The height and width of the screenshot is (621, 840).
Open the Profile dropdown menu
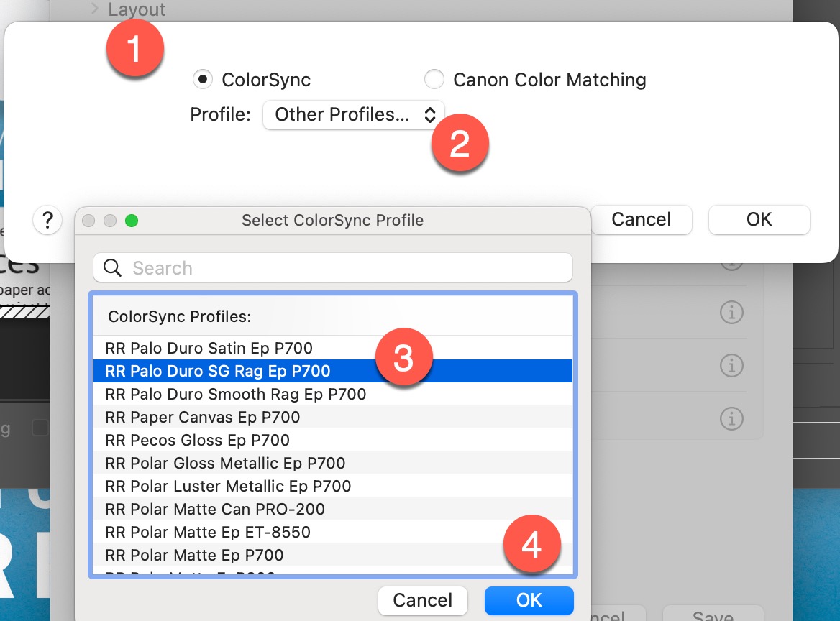point(353,115)
